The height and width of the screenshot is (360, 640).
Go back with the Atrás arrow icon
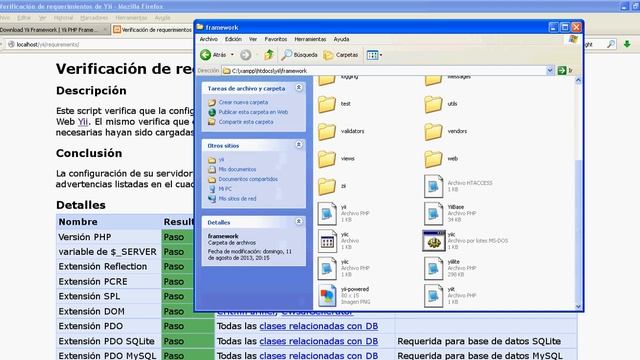coord(206,55)
